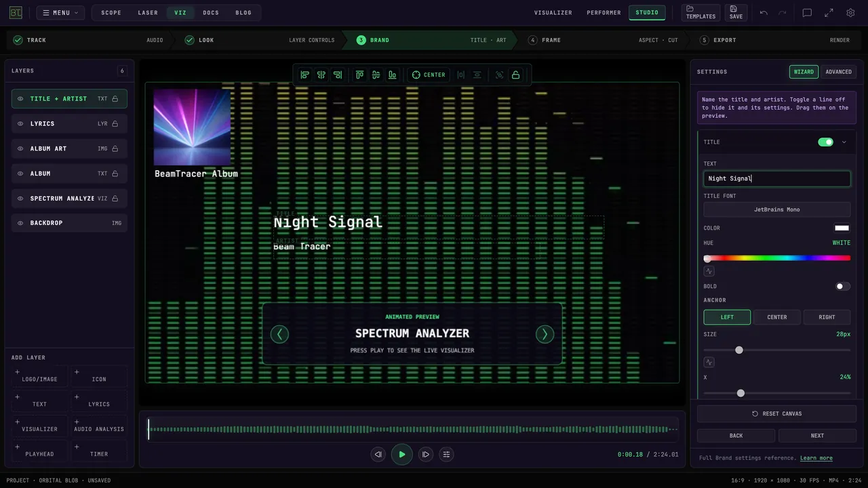
Task: Hide the Backdrop layer
Action: (20, 223)
